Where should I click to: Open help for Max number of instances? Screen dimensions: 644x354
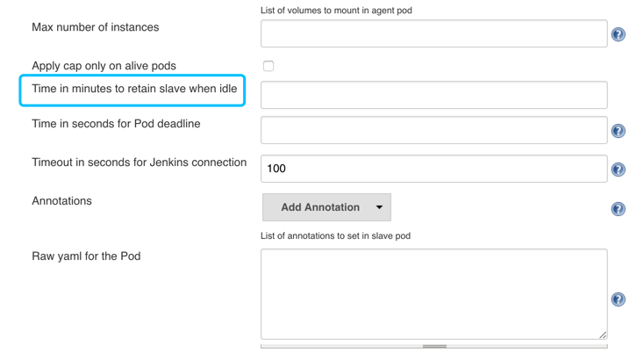point(619,34)
